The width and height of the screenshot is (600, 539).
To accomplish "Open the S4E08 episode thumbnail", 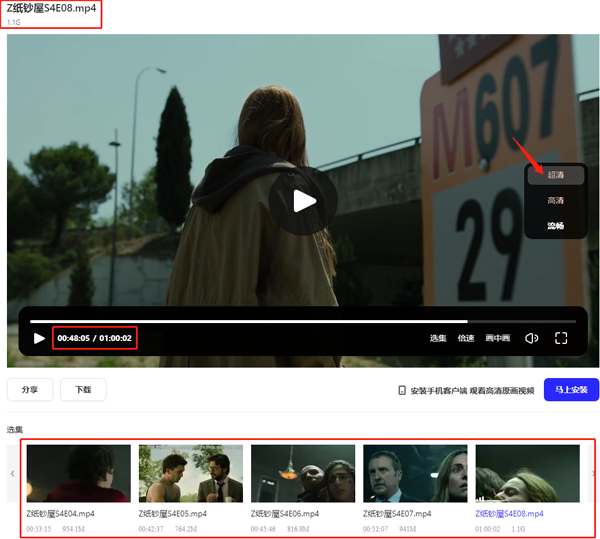I will point(527,474).
